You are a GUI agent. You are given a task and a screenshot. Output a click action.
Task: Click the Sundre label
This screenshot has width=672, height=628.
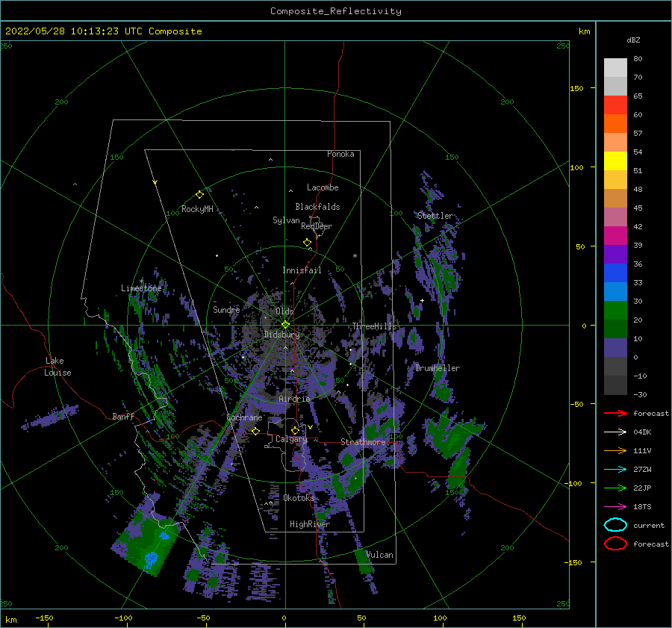227,310
